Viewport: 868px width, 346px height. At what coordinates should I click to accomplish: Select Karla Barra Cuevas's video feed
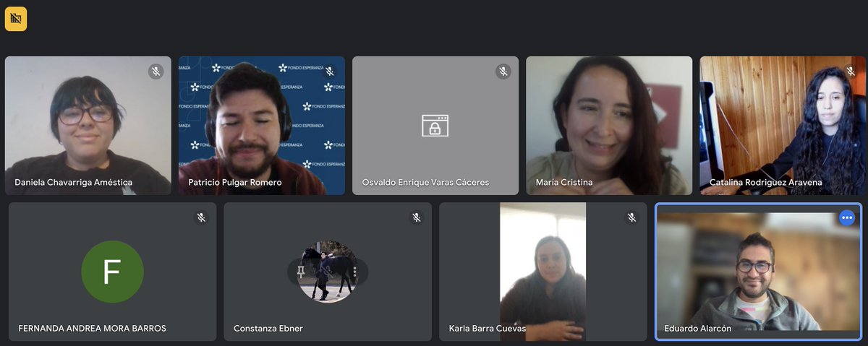click(x=543, y=272)
